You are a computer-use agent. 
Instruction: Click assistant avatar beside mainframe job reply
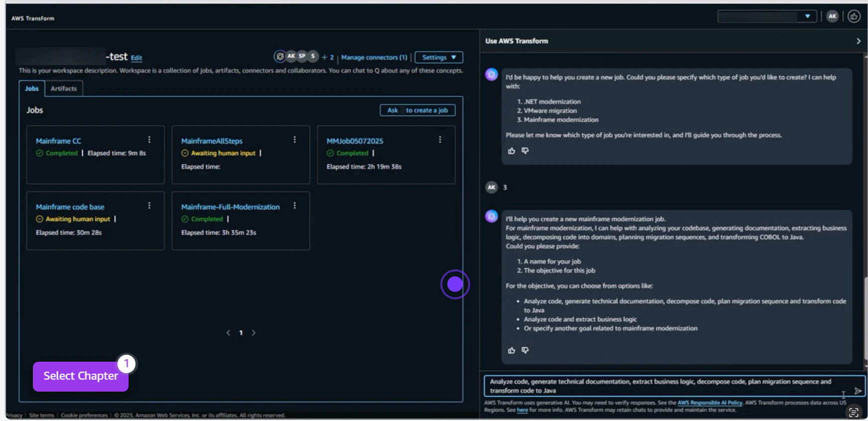[x=492, y=216]
